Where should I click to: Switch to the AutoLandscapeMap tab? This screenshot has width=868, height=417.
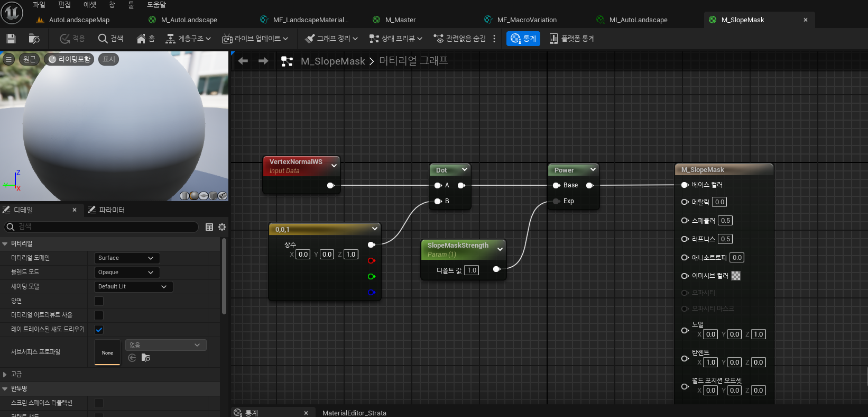pyautogui.click(x=79, y=20)
